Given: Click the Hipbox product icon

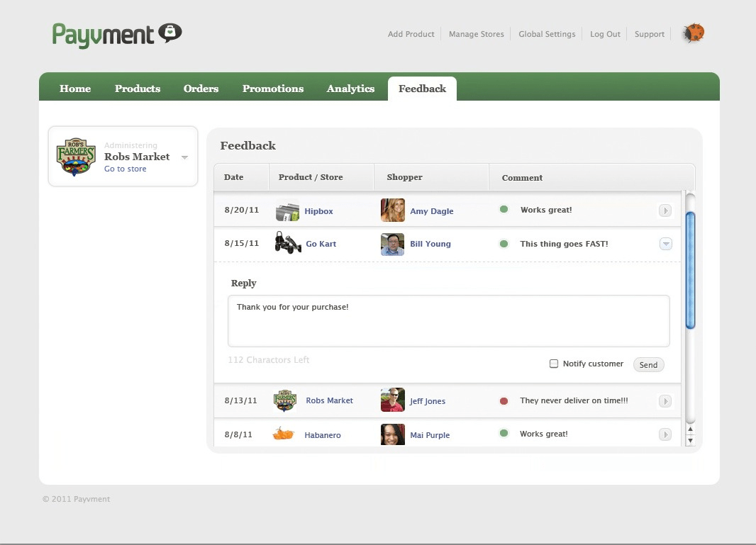Looking at the screenshot, I should point(287,211).
